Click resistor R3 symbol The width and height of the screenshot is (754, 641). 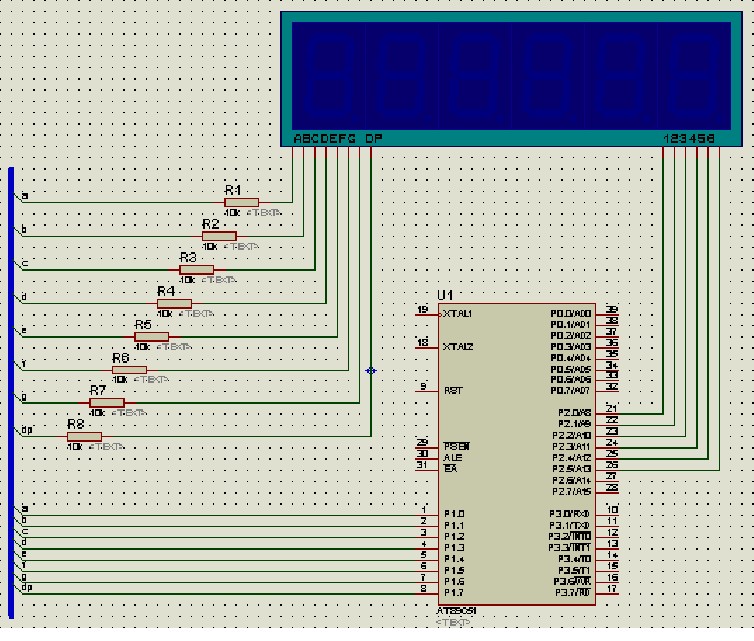tap(197, 270)
